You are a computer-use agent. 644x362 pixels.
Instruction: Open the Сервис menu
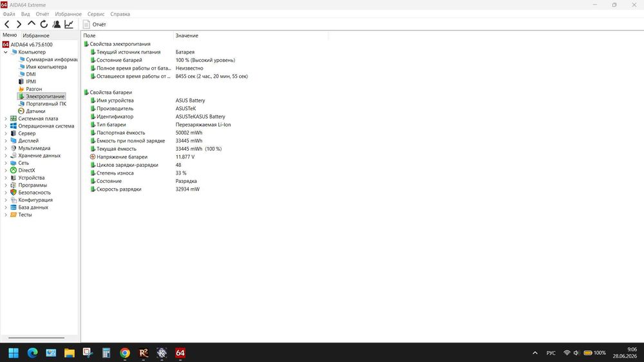pyautogui.click(x=96, y=14)
